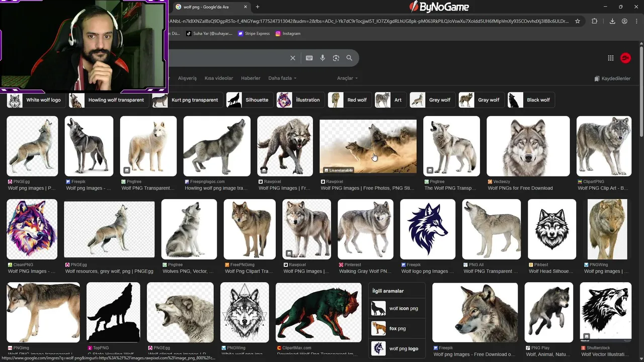This screenshot has height=362, width=644.
Task: Select the Kurt png transparent chip
Action: pyautogui.click(x=187, y=100)
